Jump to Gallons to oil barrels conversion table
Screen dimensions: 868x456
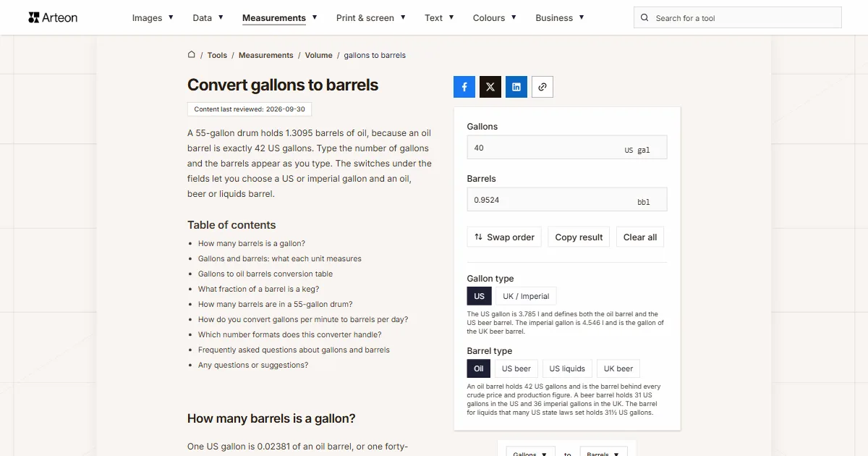(265, 274)
